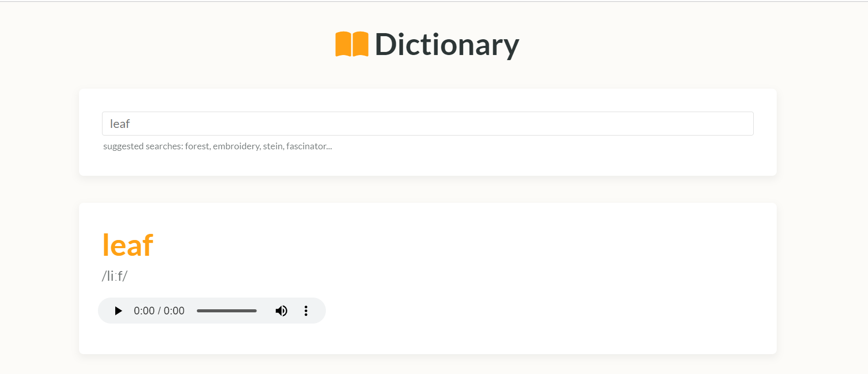Choose the suggested search fascinator
This screenshot has width=868, height=374.
pyautogui.click(x=308, y=146)
